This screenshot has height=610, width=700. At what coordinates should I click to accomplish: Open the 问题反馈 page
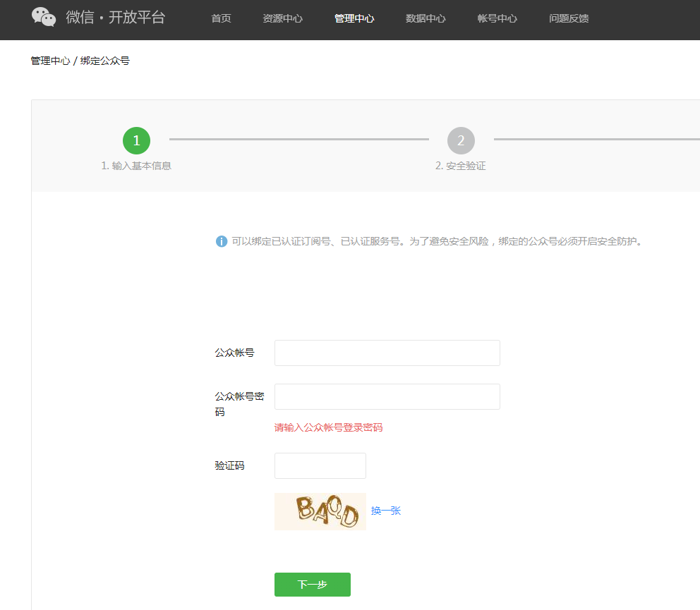point(569,18)
